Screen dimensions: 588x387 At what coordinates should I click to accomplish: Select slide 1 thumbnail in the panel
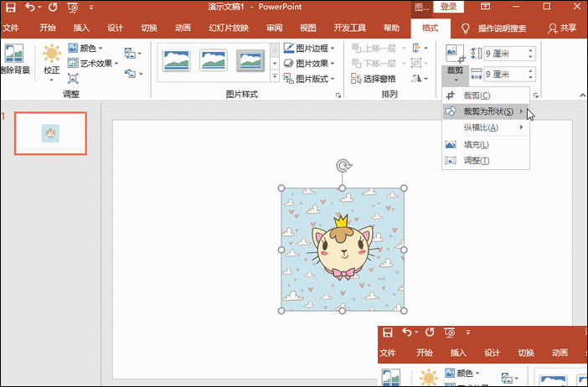click(x=51, y=133)
